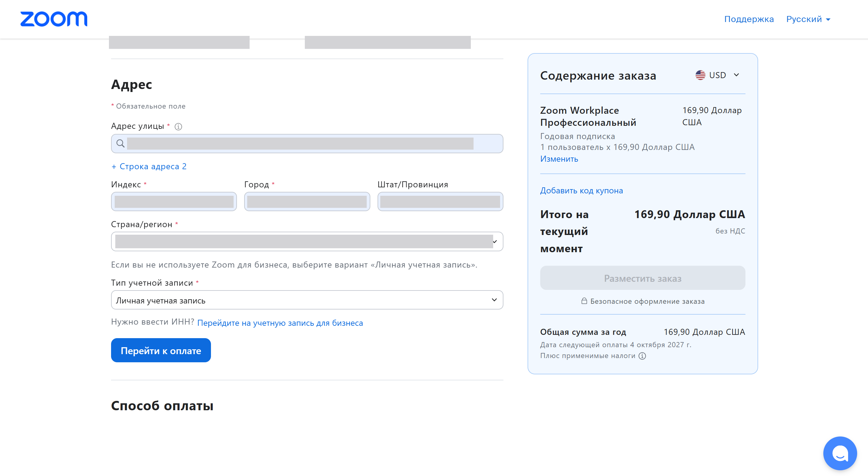Expand the Страна/регион dropdown
The width and height of the screenshot is (868, 476).
pos(307,242)
